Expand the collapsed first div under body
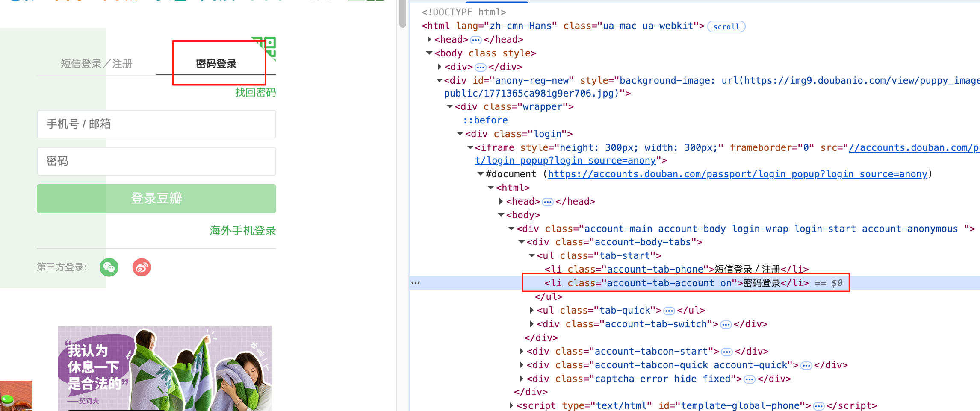This screenshot has width=980, height=411. click(x=440, y=67)
